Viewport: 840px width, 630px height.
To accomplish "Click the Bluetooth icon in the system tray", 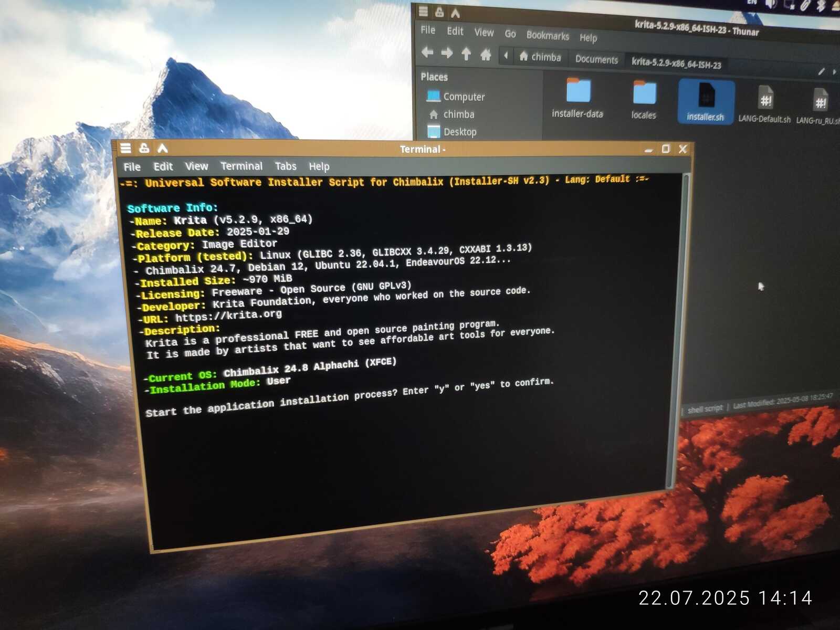I will tap(821, 5).
